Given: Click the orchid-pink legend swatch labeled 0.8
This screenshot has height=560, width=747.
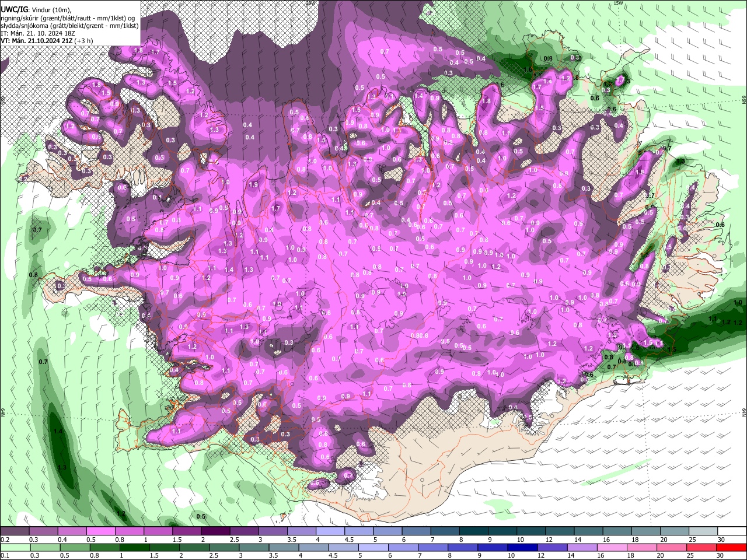Looking at the screenshot, I should click(x=129, y=531).
